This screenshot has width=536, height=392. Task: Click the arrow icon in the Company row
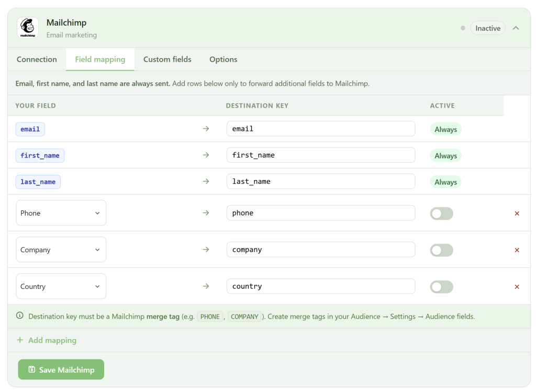[x=206, y=250]
